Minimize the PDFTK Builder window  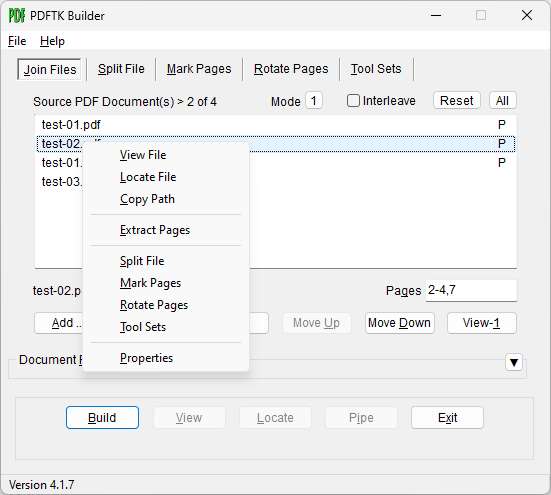tap(436, 15)
